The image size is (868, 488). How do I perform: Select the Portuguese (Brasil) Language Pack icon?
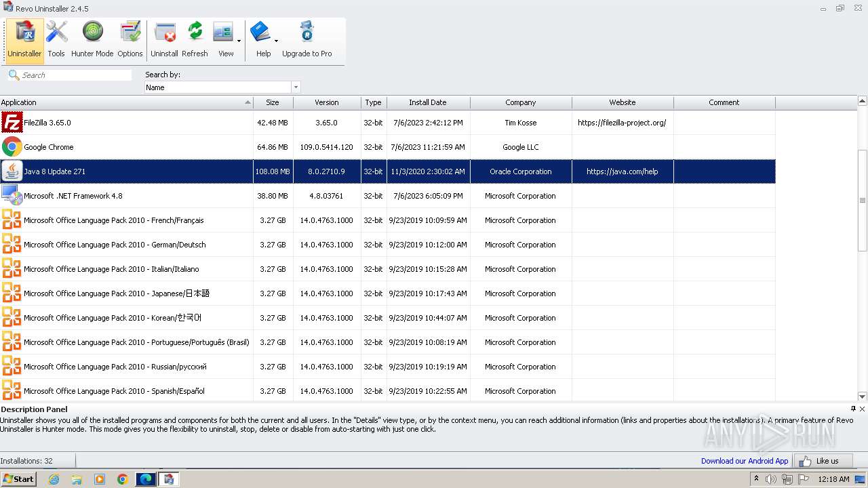point(12,342)
